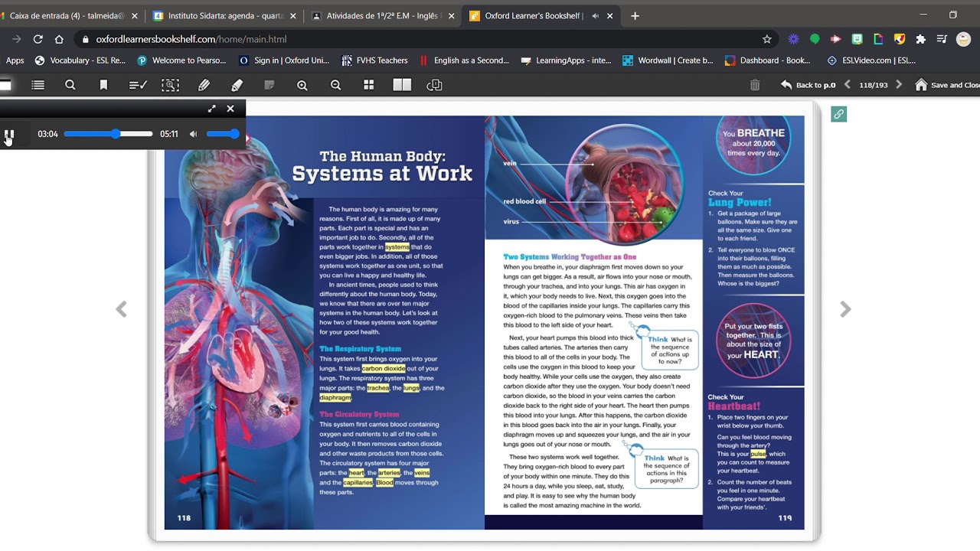Open ESLVideo.com bookmark
Viewport: 980px width, 551px height.
pyautogui.click(x=871, y=60)
